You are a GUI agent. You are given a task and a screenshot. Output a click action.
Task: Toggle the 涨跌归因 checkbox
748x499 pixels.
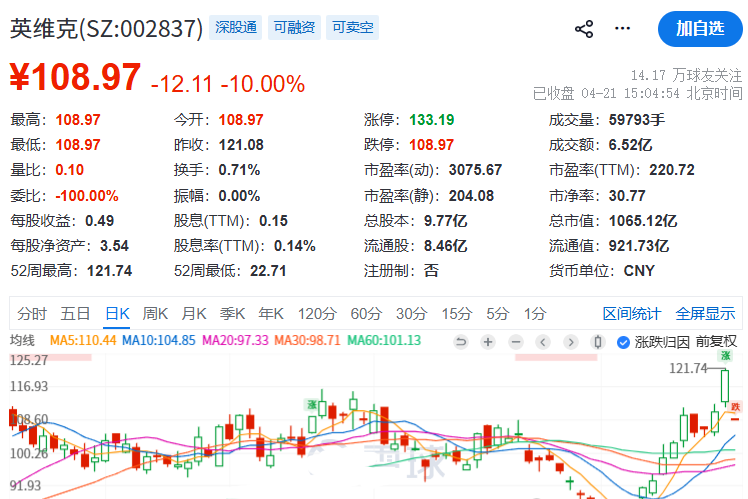point(623,343)
